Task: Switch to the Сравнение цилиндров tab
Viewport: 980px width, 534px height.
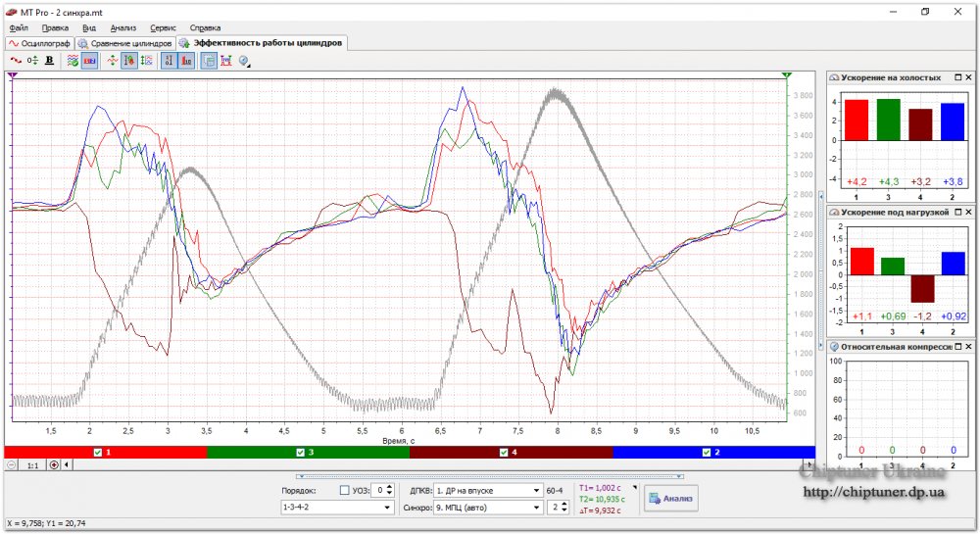Action: coord(124,44)
